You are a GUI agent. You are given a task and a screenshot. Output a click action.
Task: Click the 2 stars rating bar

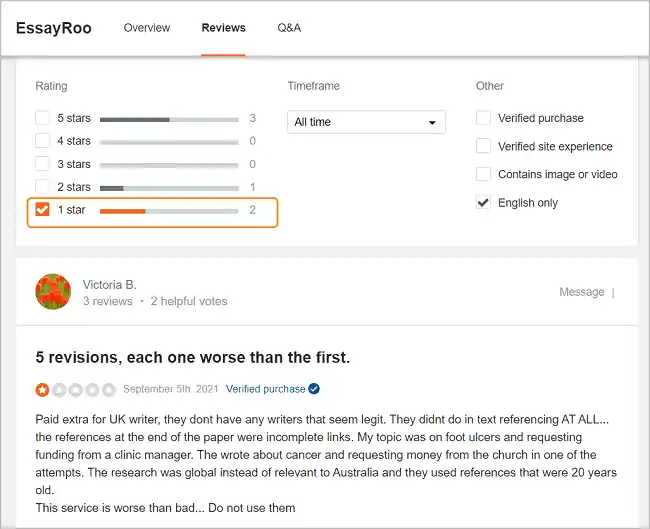[x=169, y=188]
